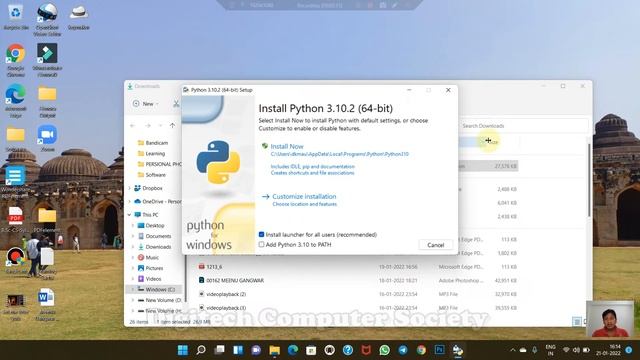Open Telegram from taskbar
The height and width of the screenshot is (360, 640).
tap(403, 350)
